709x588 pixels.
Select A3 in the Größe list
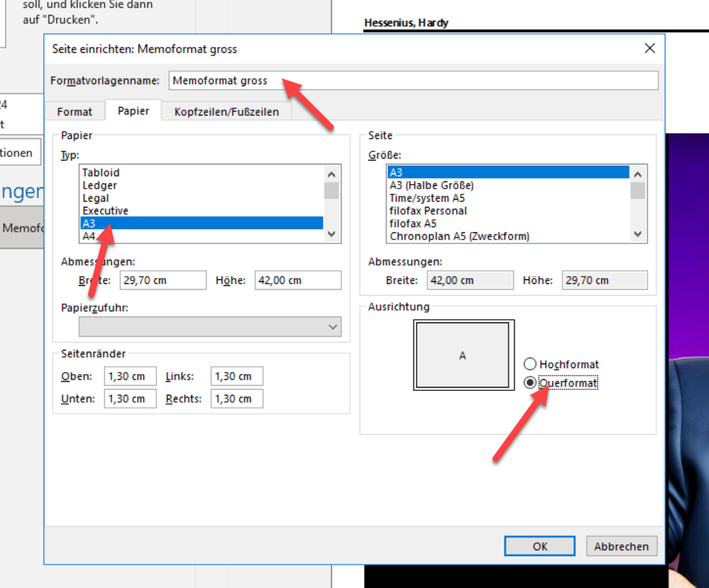[508, 172]
